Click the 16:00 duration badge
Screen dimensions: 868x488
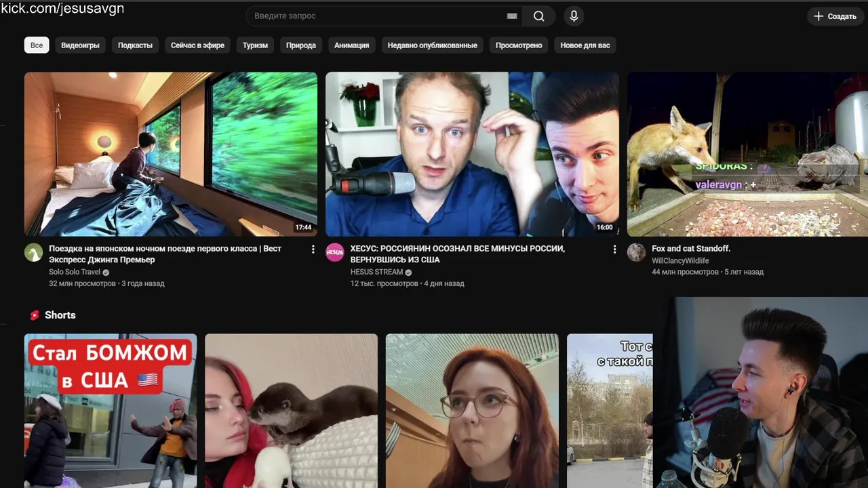tap(604, 228)
